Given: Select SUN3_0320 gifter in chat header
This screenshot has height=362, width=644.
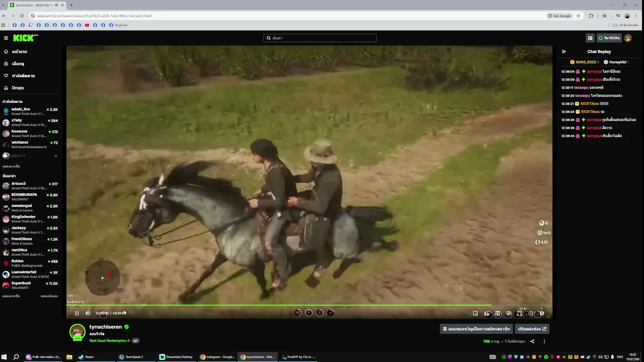Looking at the screenshot, I should pyautogui.click(x=585, y=62).
